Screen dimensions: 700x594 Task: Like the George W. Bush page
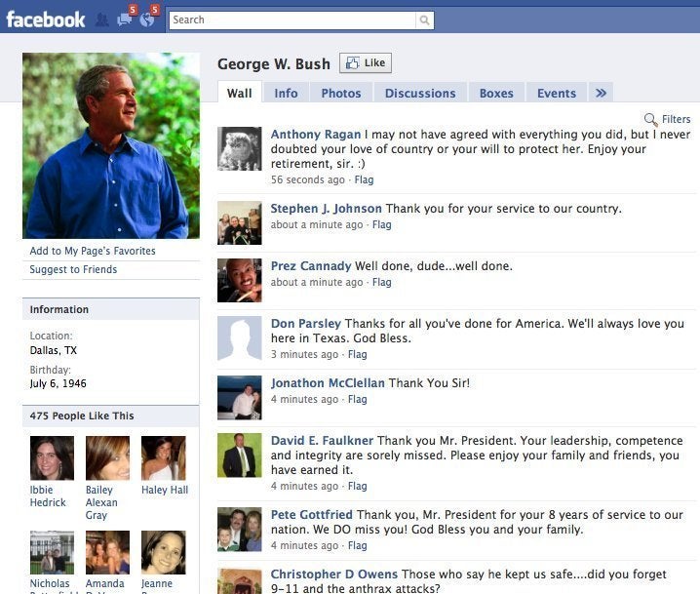(366, 63)
